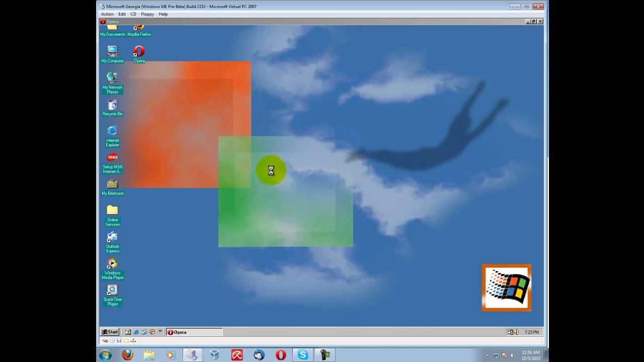
Task: Click the Skype icon on host taskbar
Action: (302, 355)
